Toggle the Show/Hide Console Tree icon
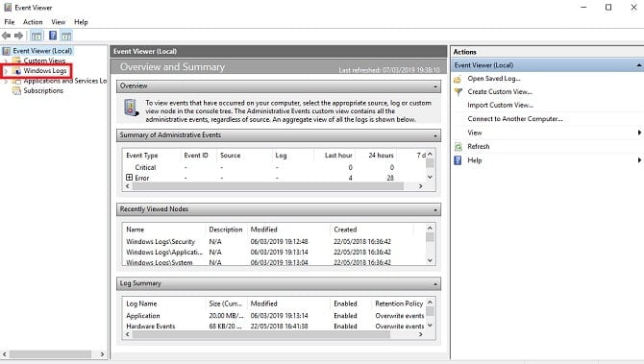 pos(37,36)
